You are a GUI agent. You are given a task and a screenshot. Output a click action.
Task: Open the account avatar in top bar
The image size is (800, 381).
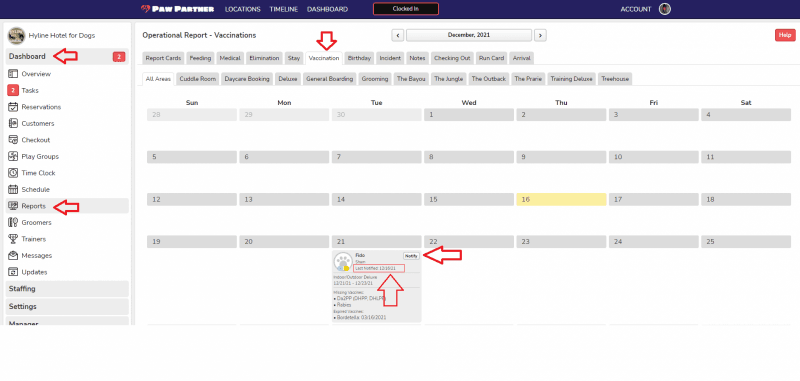click(x=664, y=9)
